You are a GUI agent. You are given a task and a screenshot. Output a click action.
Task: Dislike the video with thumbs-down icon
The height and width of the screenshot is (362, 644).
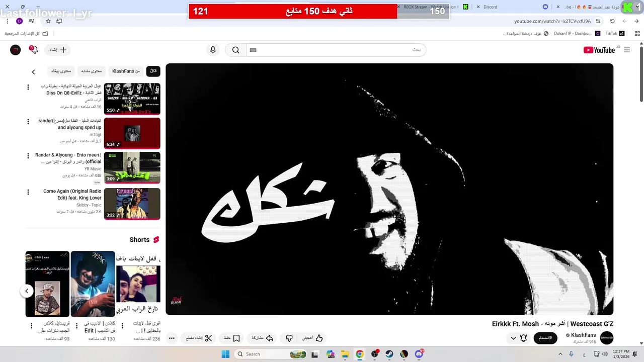289,338
